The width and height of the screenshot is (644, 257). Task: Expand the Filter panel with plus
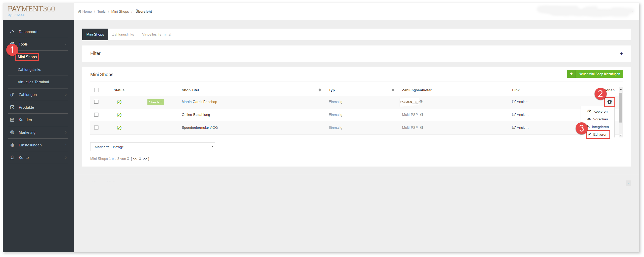(621, 54)
